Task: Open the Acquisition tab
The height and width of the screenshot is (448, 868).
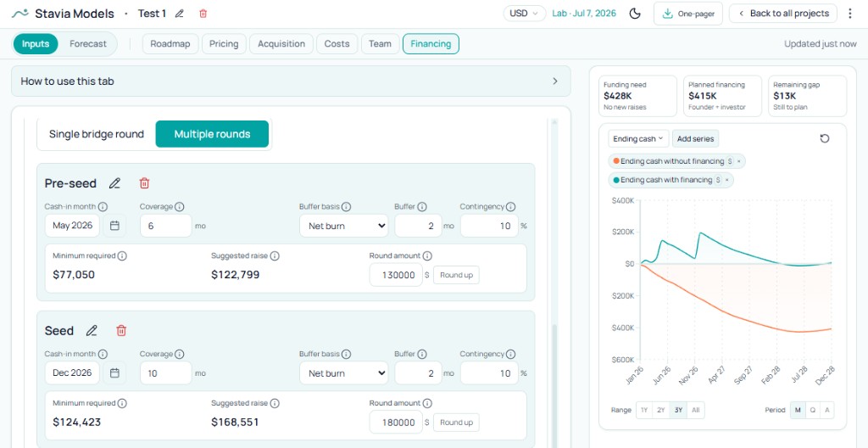Action: 281,44
